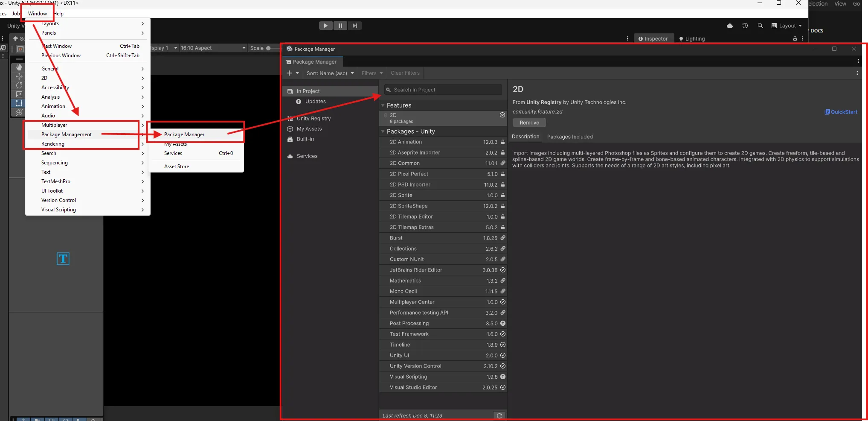Select In Project in the sidebar
The width and height of the screenshot is (868, 421).
[x=330, y=91]
